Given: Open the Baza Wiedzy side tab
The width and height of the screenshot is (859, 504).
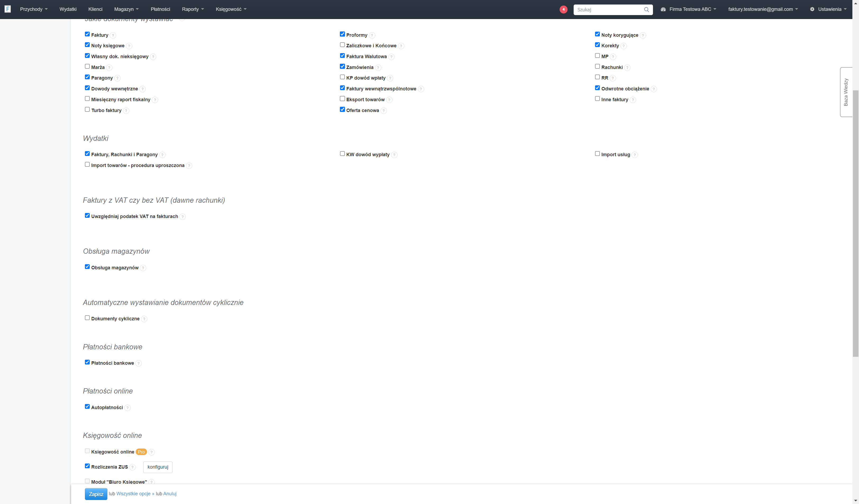Looking at the screenshot, I should pyautogui.click(x=846, y=92).
